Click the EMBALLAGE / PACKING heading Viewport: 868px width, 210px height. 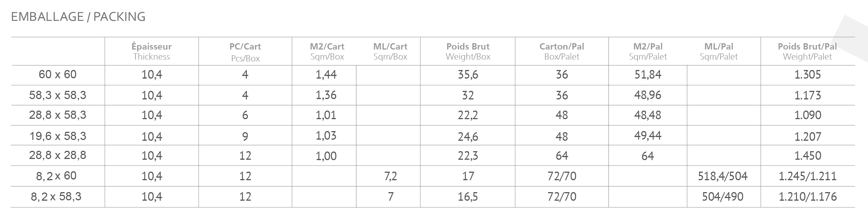point(78,17)
